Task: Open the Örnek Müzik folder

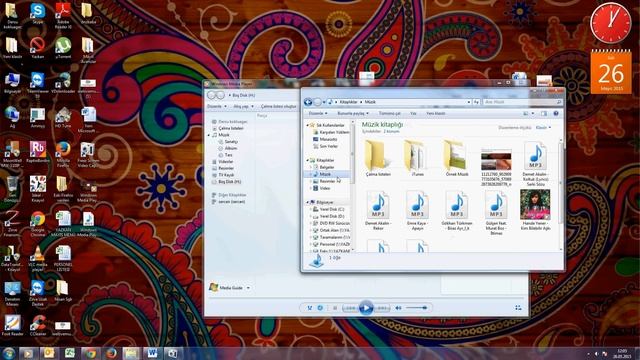Action: click(x=456, y=158)
